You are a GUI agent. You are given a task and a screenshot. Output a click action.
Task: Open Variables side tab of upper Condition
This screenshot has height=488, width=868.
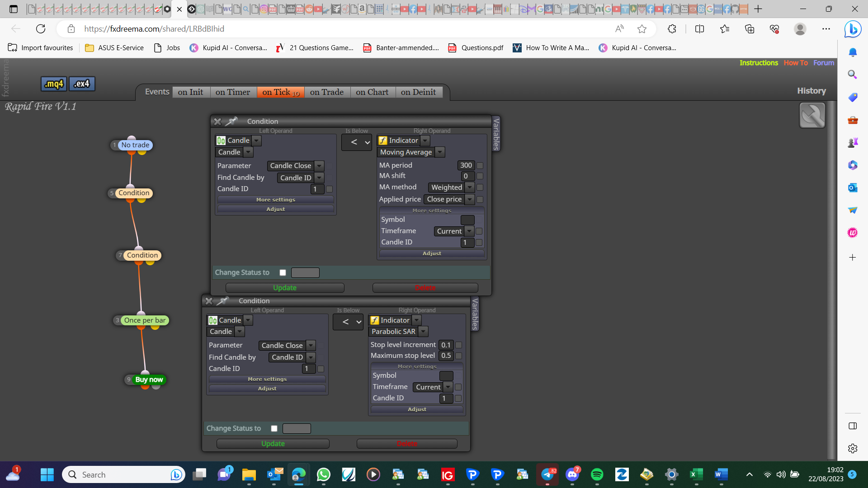point(496,134)
